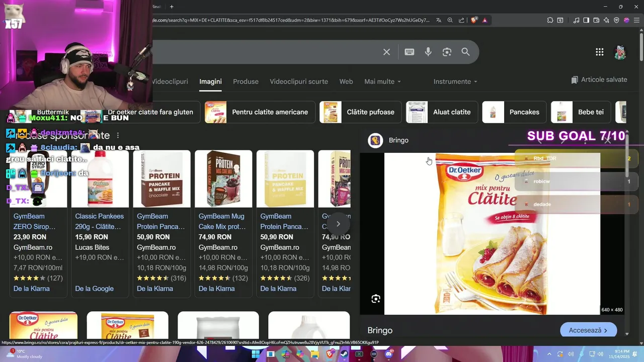This screenshot has width=644, height=362.
Task: Open the on-screen keyboard input tool
Action: click(410, 52)
